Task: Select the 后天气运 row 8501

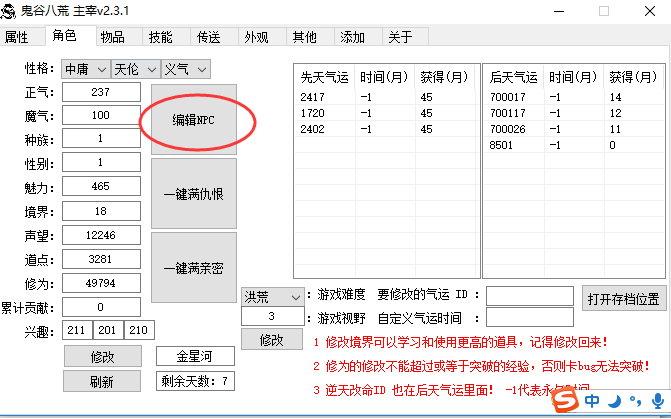Action: coord(573,145)
